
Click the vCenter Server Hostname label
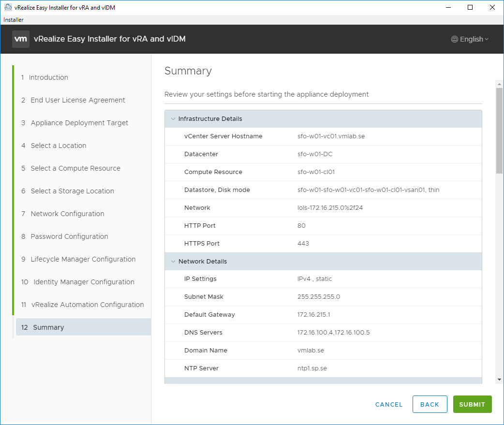(223, 136)
